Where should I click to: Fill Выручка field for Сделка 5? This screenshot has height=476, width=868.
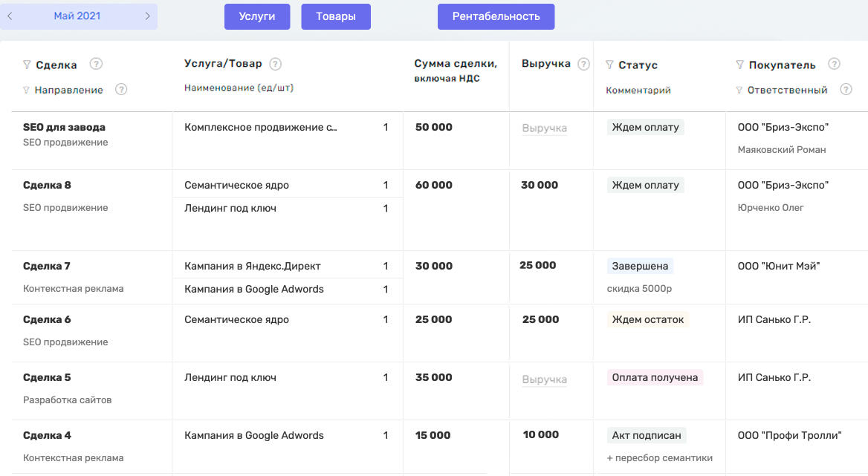point(544,379)
